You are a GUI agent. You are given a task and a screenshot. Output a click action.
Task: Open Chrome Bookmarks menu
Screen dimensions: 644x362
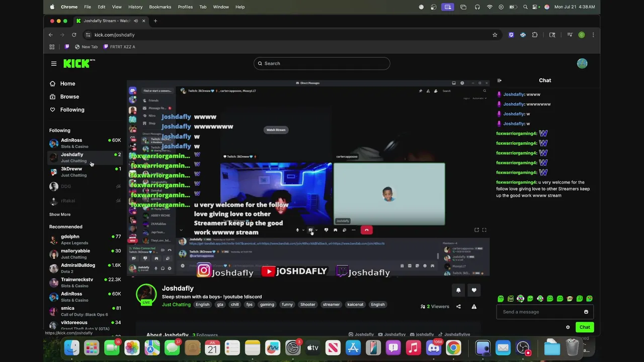tap(160, 7)
